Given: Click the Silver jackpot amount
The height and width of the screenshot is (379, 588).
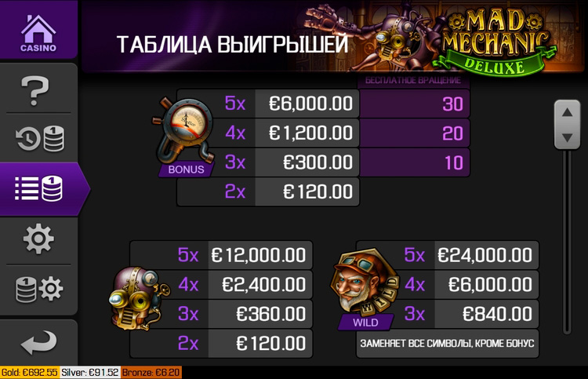Looking at the screenshot, I should pos(90,372).
